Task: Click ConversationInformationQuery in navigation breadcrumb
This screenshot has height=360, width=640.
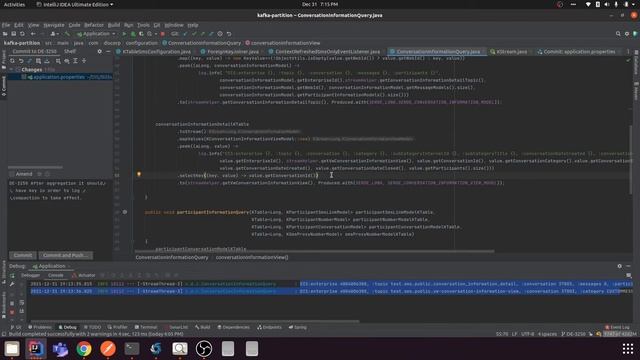Action: click(x=202, y=43)
